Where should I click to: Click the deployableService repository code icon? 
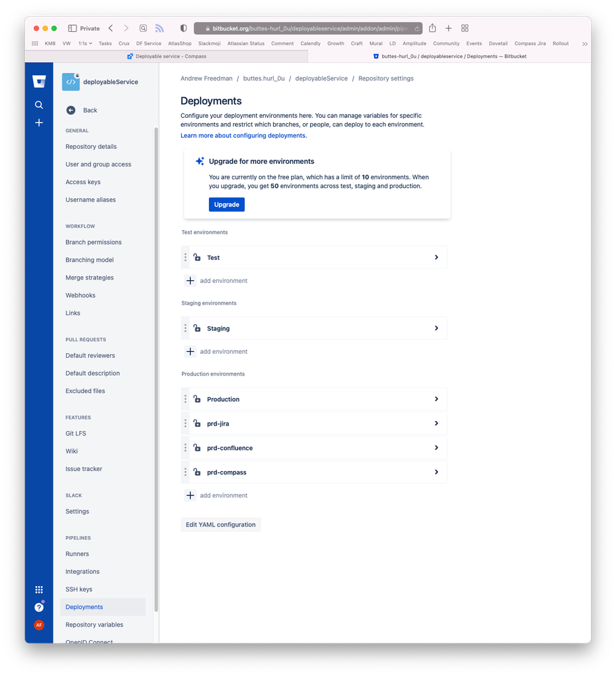tap(70, 82)
